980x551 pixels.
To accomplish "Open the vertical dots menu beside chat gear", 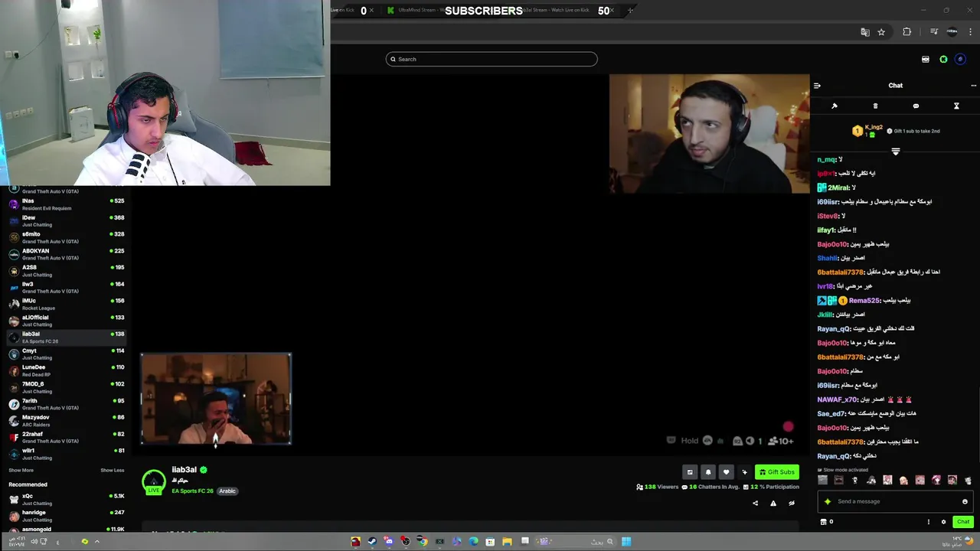I will tap(929, 522).
